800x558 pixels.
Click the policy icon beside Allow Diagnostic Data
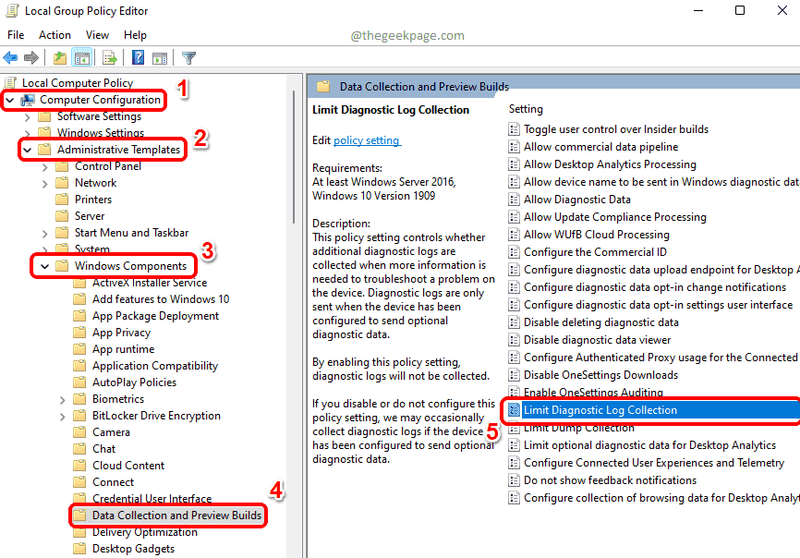[x=514, y=199]
